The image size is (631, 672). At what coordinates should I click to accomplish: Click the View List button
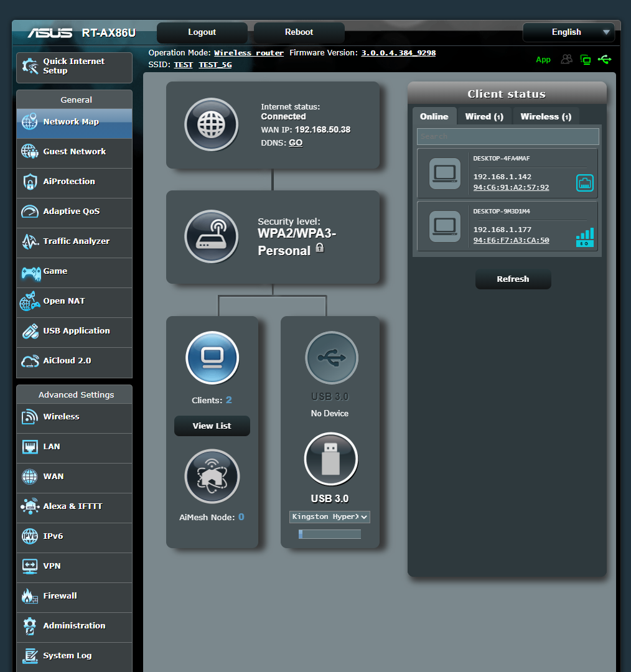tap(212, 426)
